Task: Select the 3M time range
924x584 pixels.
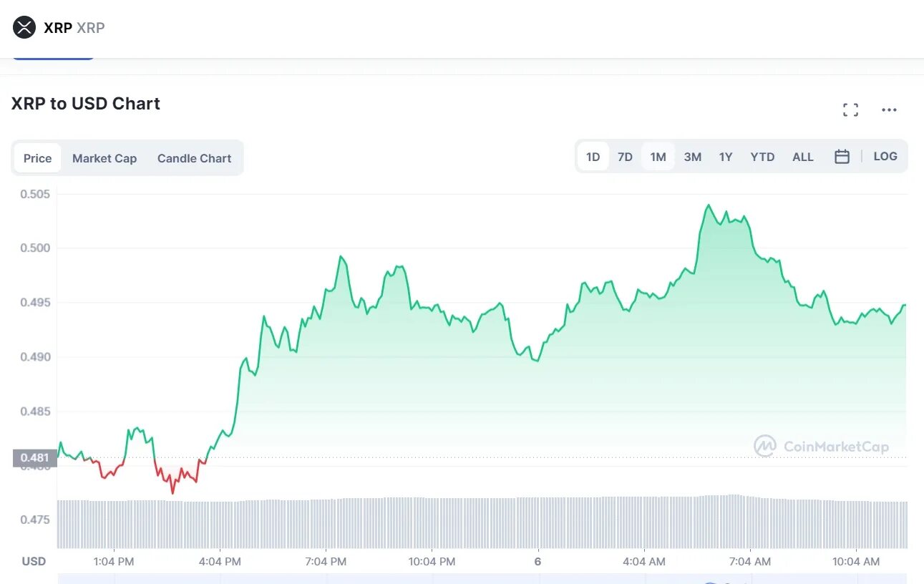Action: [x=692, y=157]
